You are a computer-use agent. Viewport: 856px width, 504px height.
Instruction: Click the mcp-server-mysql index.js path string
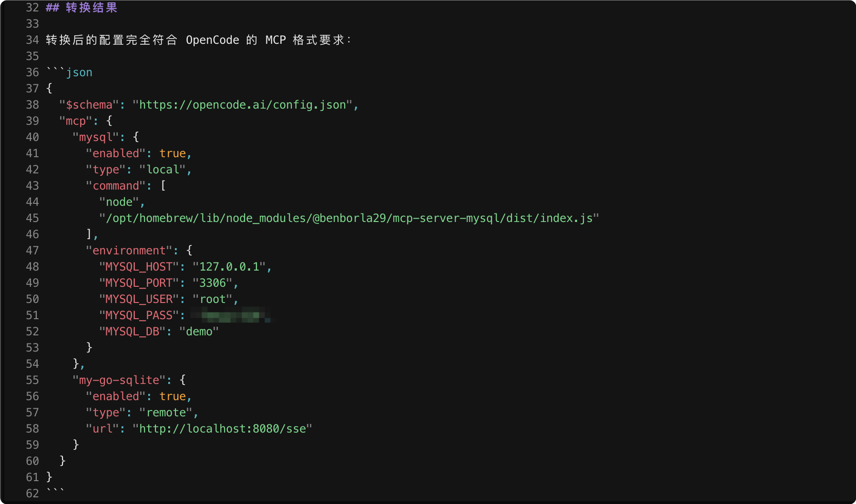click(x=349, y=218)
